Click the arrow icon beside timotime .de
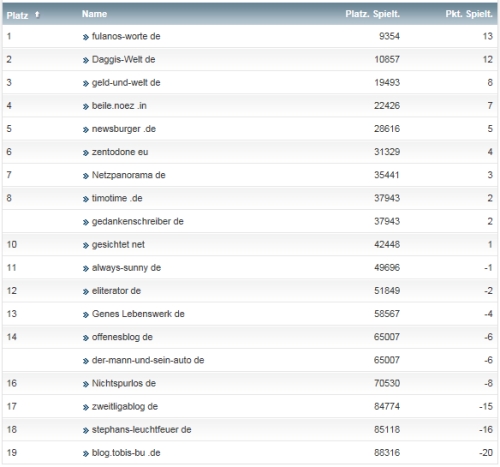This screenshot has width=500, height=467. [x=86, y=199]
